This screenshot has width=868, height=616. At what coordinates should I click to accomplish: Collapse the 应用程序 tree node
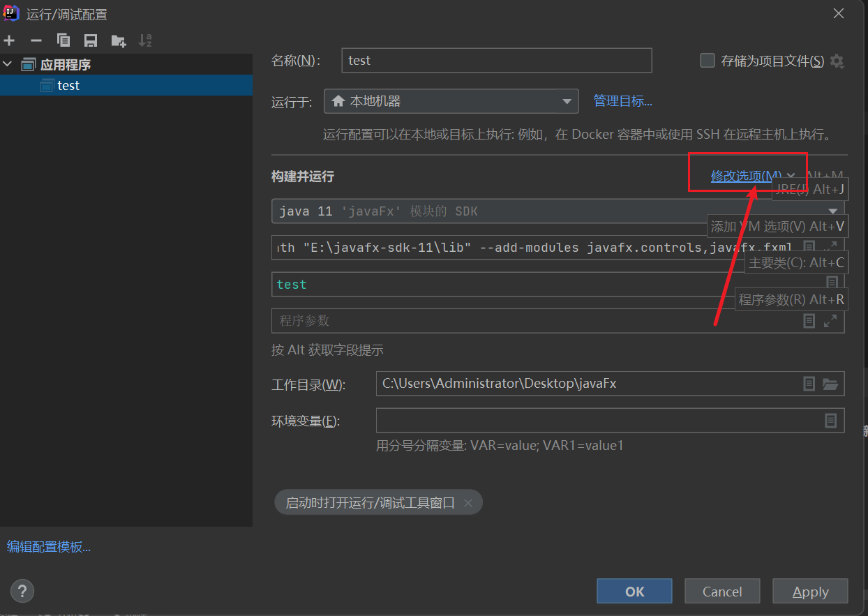coord(8,64)
